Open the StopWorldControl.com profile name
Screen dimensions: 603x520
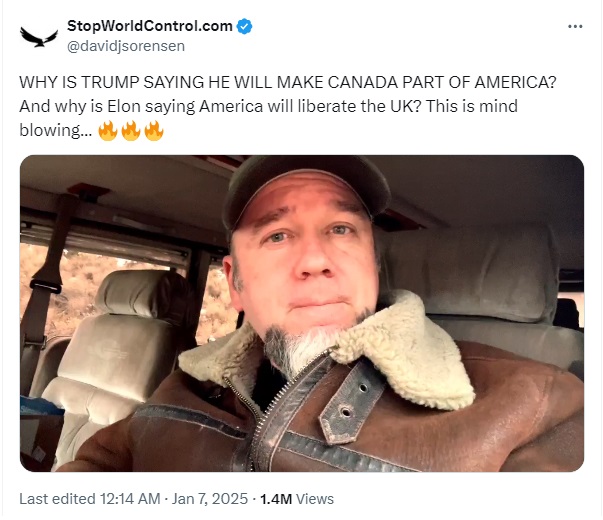point(150,26)
